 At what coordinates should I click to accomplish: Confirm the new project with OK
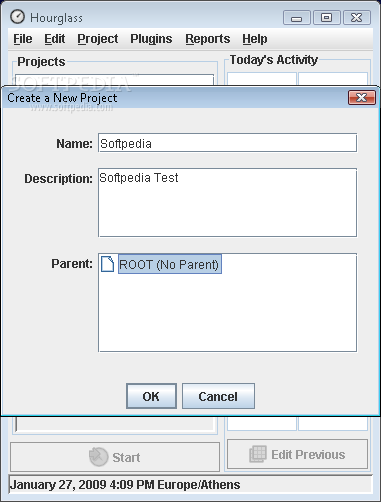(x=151, y=396)
